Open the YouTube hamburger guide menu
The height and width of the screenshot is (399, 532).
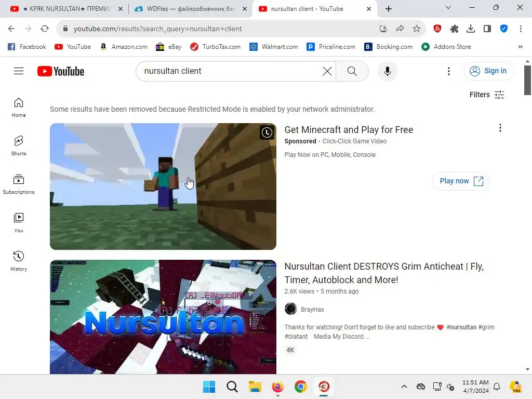click(x=19, y=71)
